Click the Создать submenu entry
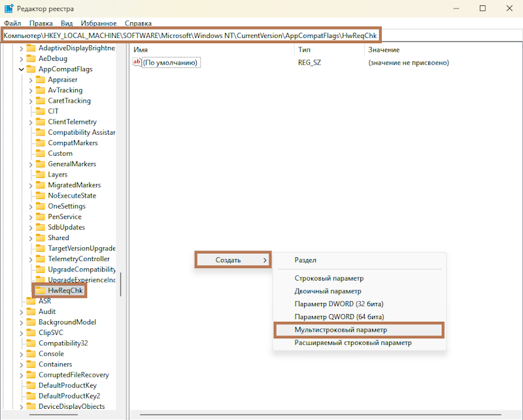523x420 pixels. [x=232, y=260]
